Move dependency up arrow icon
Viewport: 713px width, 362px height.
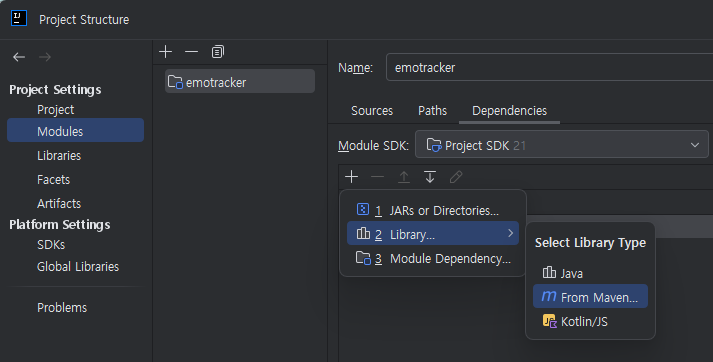point(404,177)
